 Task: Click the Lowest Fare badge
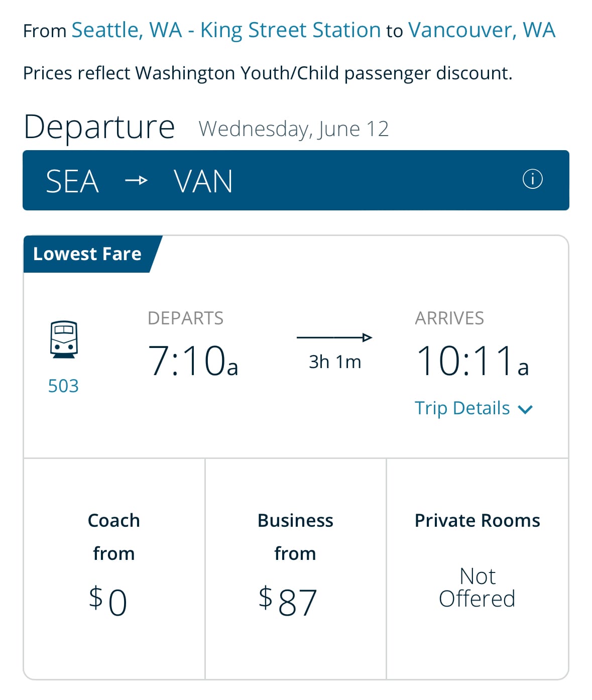88,254
